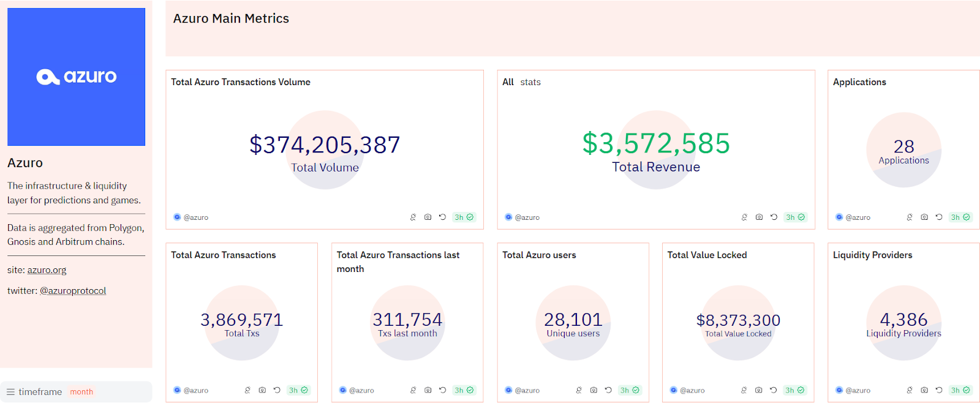Click plug icon on Total Value Locked card
The image size is (980, 403).
(744, 390)
